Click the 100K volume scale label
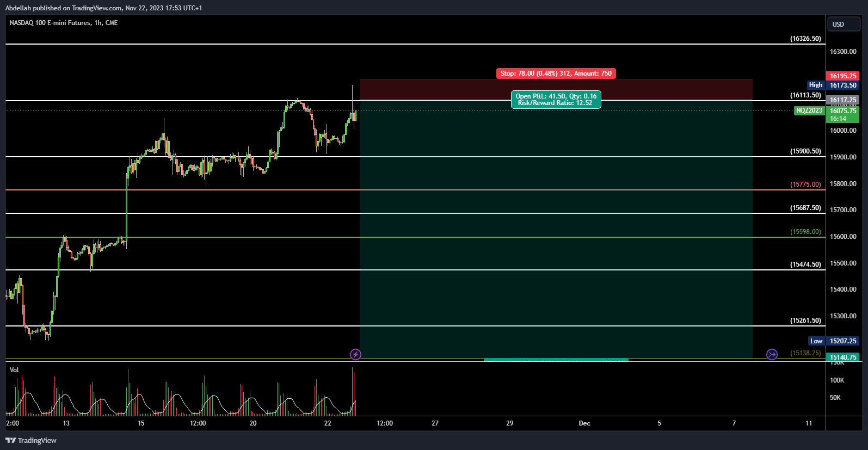The image size is (868, 450). coord(837,380)
